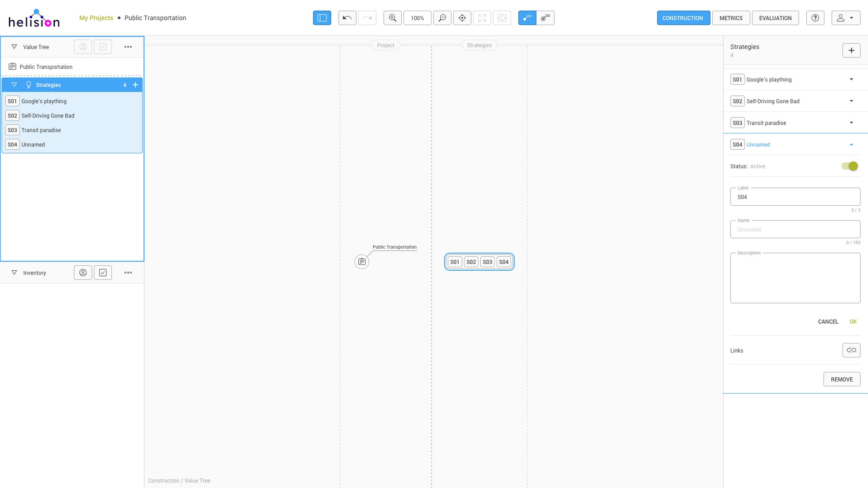The height and width of the screenshot is (488, 868).
Task: Click into the Description text field
Action: [795, 279]
